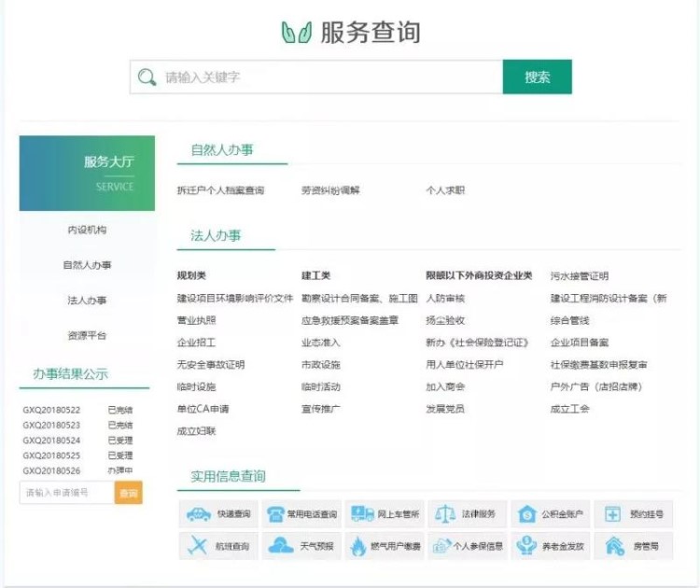Open 企业项目备案 link
The image size is (700, 588).
[580, 343]
